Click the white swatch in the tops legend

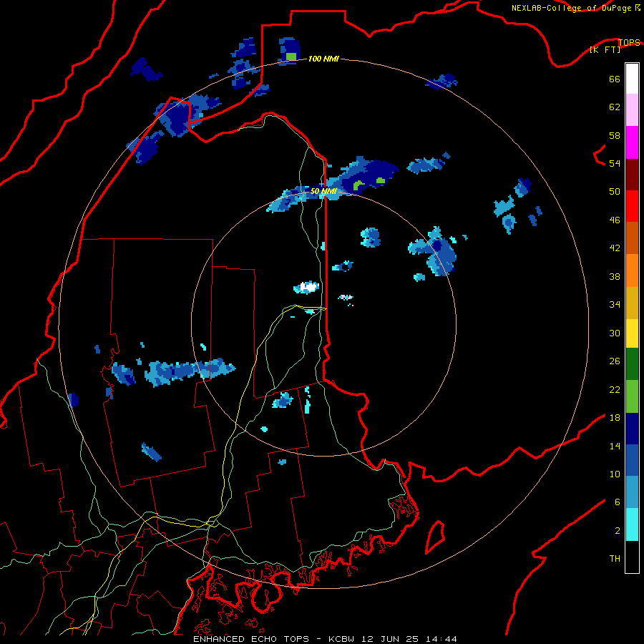pyautogui.click(x=632, y=79)
